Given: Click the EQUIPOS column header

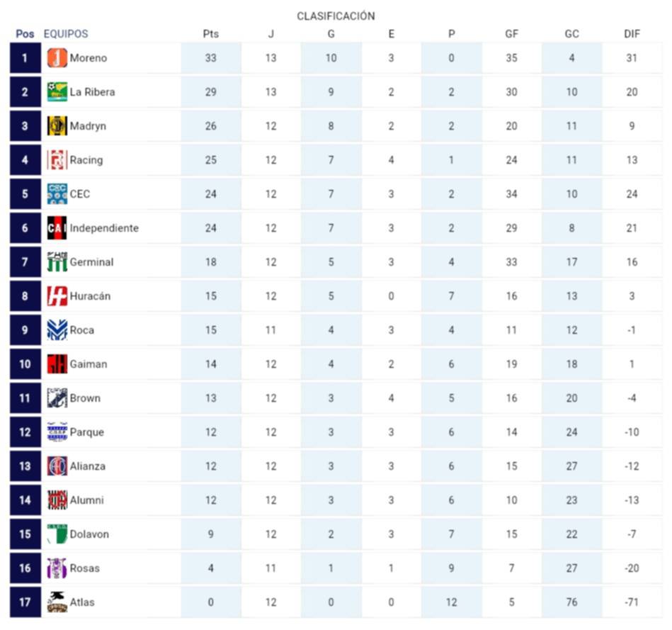Looking at the screenshot, I should pos(66,34).
